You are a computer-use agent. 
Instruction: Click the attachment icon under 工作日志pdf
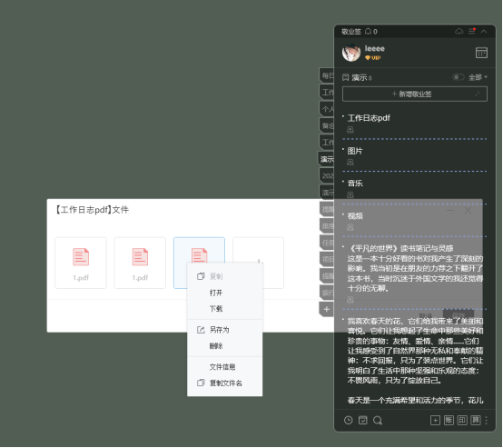pos(350,129)
